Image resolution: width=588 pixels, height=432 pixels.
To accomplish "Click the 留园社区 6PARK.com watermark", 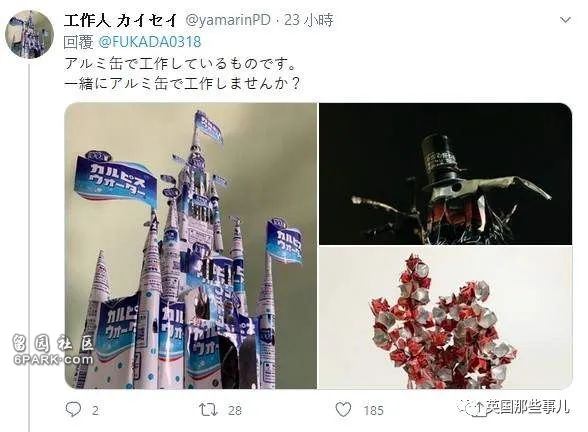I will click(53, 350).
